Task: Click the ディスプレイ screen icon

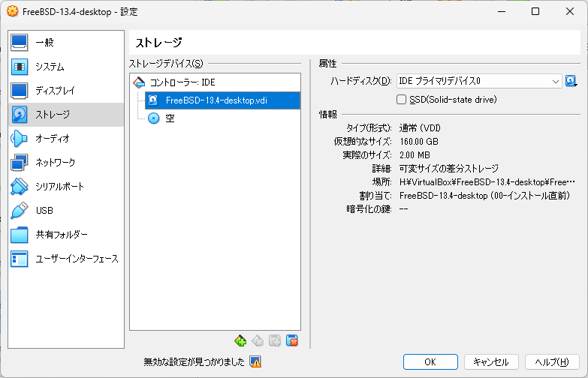Action: (x=19, y=91)
